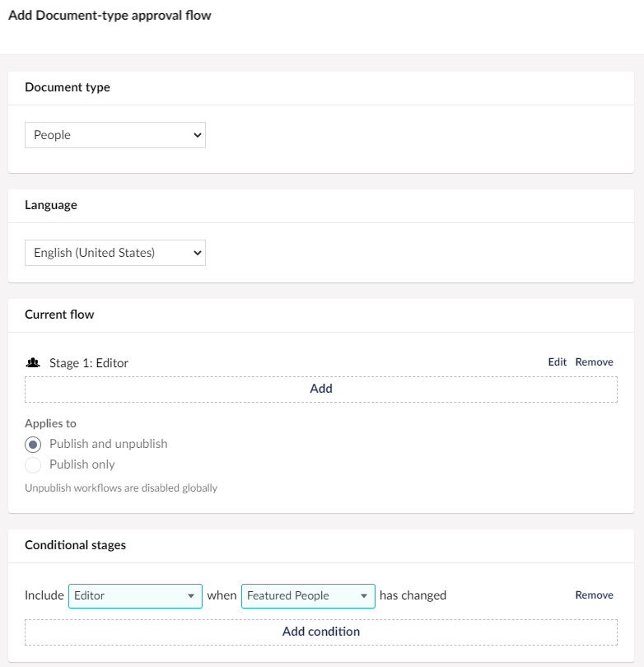644x667 pixels.
Task: Open the Language dropdown showing English (United States)
Action: pyautogui.click(x=115, y=253)
